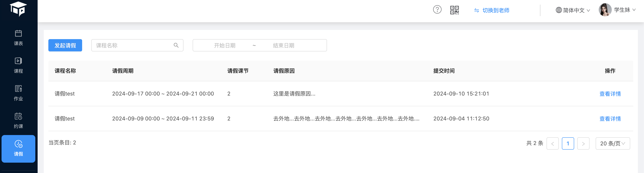Click the user avatar picture
The image size is (644, 173).
(x=605, y=10)
